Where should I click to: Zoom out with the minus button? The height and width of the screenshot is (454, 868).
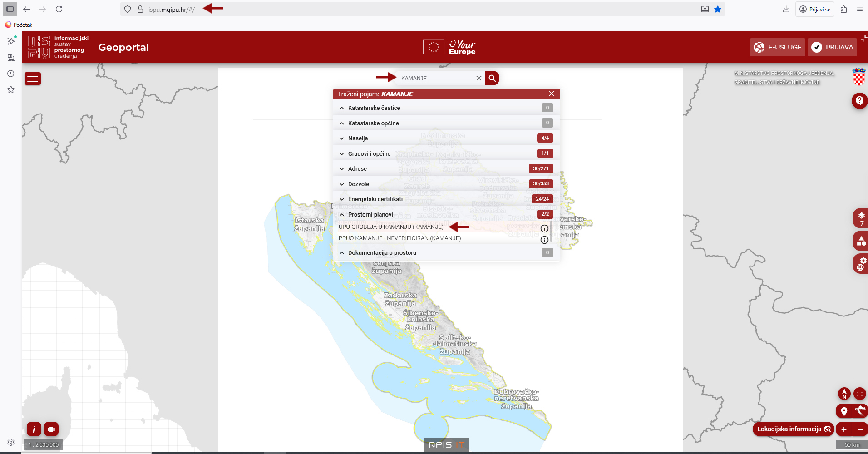[860, 429]
